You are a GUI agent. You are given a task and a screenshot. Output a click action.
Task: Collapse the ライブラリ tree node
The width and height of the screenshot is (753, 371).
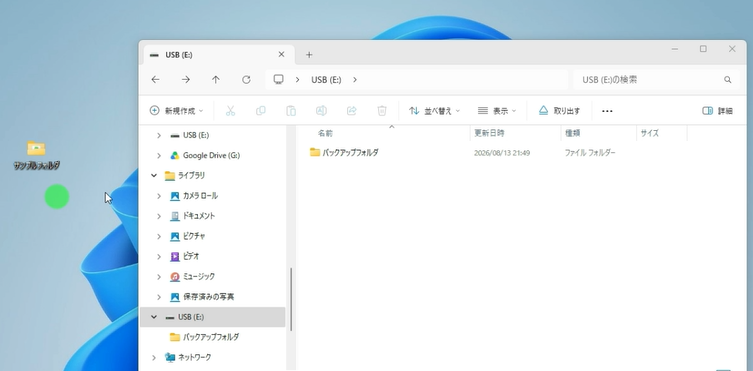coord(154,176)
